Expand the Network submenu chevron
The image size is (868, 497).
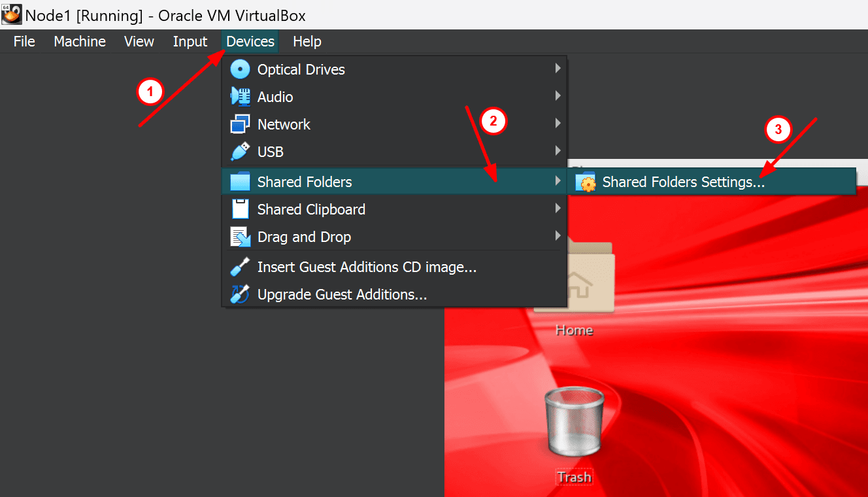coord(558,124)
